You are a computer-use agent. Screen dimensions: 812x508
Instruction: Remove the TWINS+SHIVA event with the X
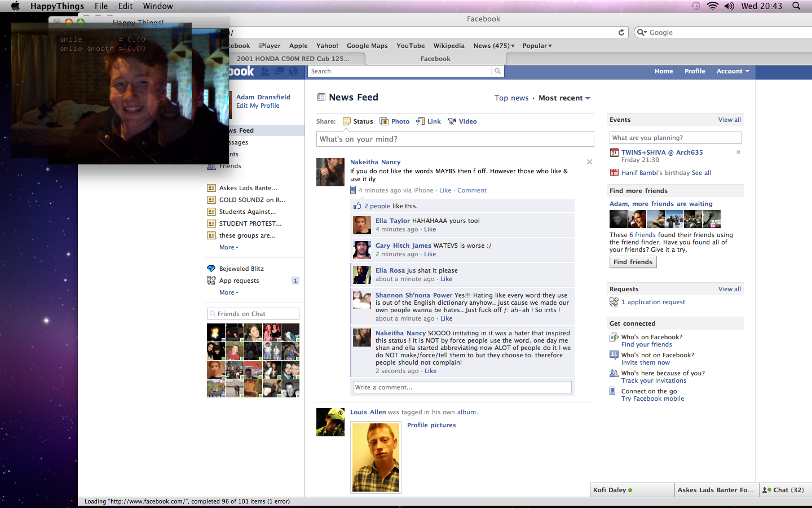pyautogui.click(x=738, y=152)
